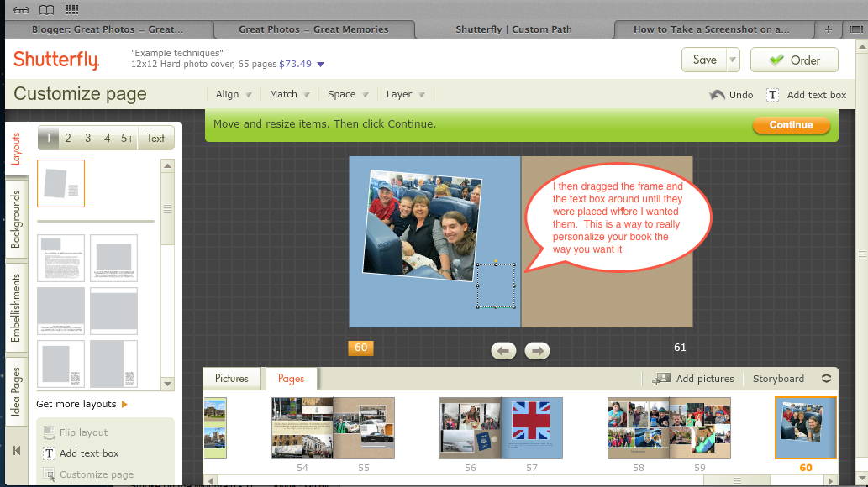Image resolution: width=868 pixels, height=487 pixels.
Task: Select the 5+ layouts tab
Action: coord(127,138)
